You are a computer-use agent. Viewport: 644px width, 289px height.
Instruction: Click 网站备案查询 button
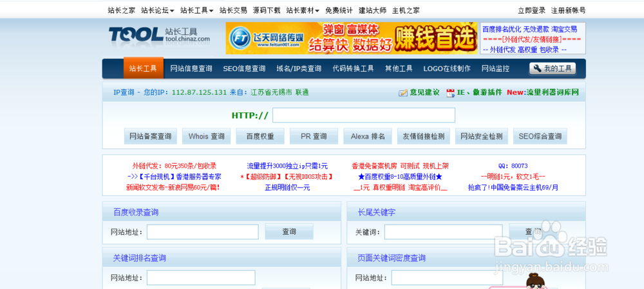tap(150, 136)
